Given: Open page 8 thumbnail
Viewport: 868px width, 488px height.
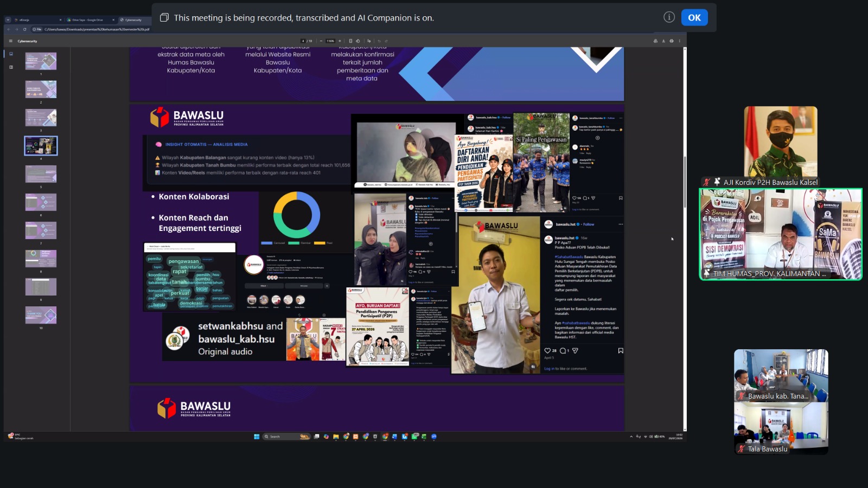Looking at the screenshot, I should (x=41, y=259).
